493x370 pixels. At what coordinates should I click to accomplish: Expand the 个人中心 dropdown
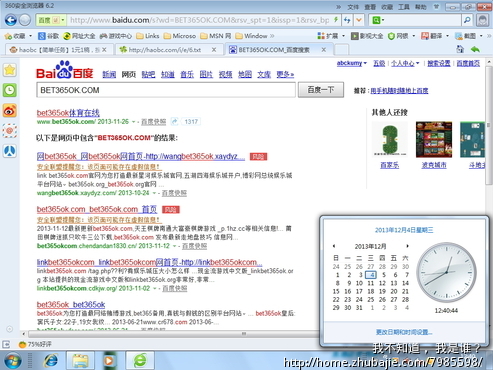(x=417, y=63)
